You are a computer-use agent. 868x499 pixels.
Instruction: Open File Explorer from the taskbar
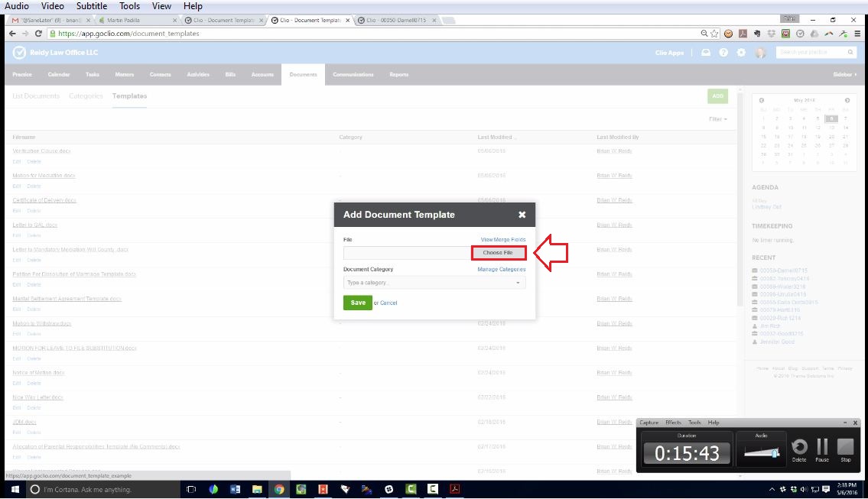(257, 490)
